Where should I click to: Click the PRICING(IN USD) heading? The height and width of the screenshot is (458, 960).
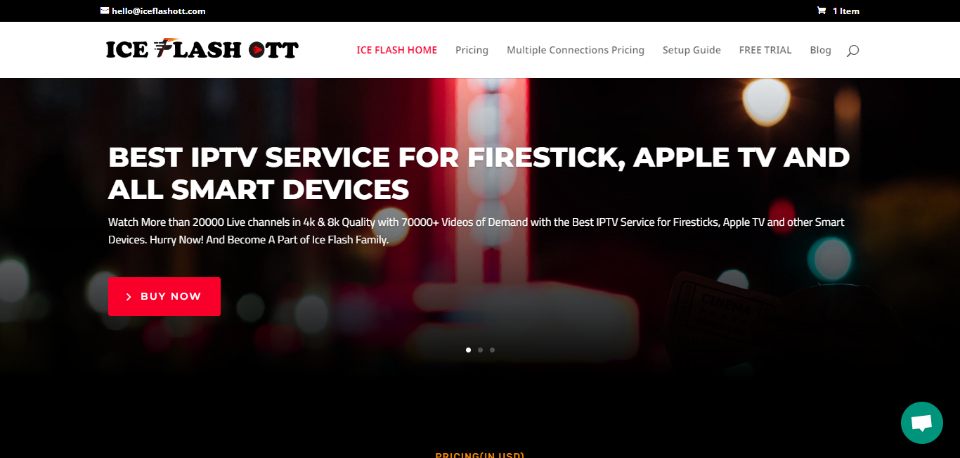(479, 455)
